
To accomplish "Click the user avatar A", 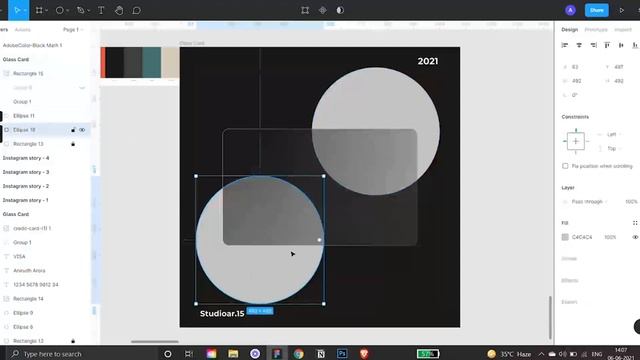I will pyautogui.click(x=570, y=10).
